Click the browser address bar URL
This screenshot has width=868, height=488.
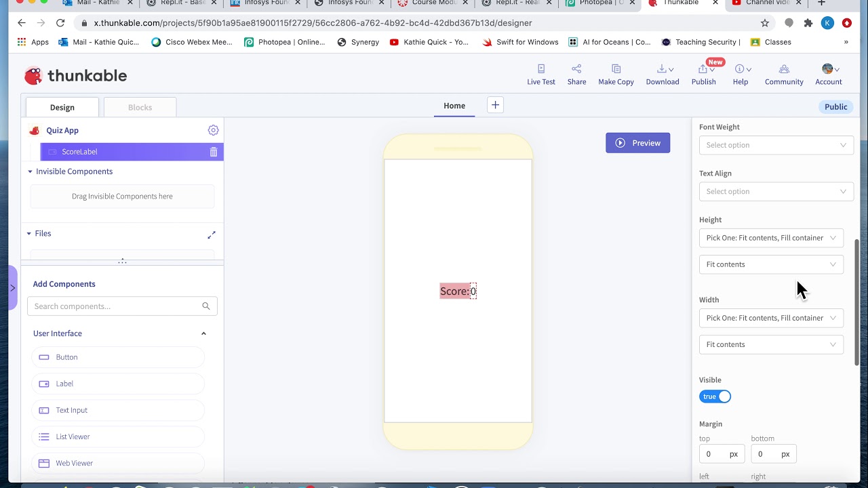point(313,23)
